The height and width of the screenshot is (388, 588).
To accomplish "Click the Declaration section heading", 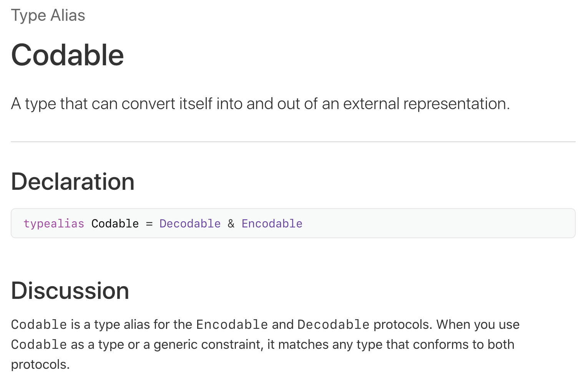I will point(73,181).
